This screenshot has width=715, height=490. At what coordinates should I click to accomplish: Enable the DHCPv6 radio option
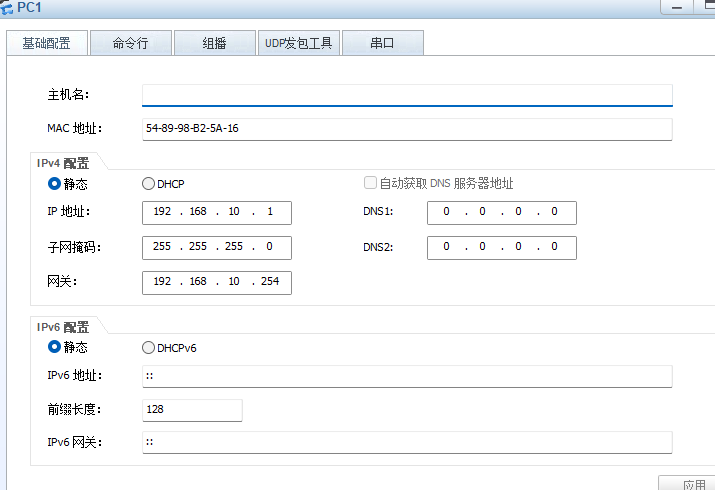(x=149, y=348)
